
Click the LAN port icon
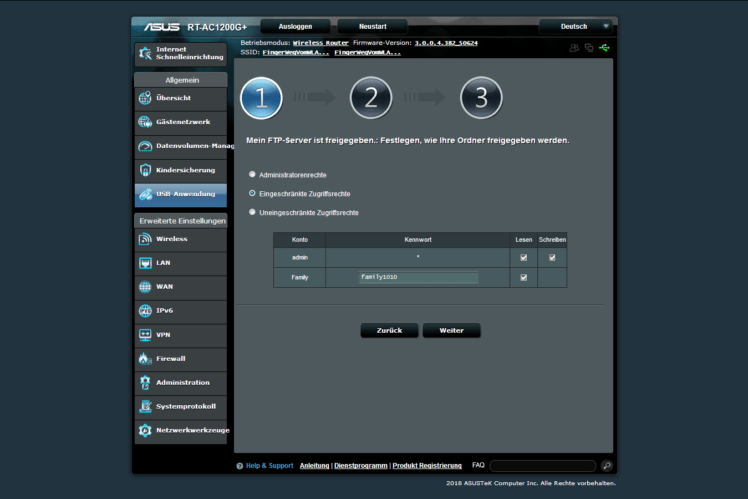(145, 263)
